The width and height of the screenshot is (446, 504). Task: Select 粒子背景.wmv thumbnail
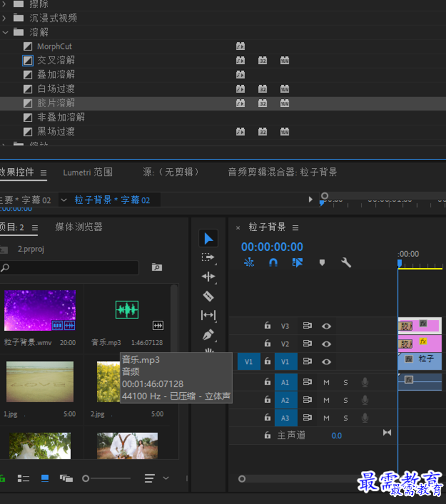click(x=40, y=310)
